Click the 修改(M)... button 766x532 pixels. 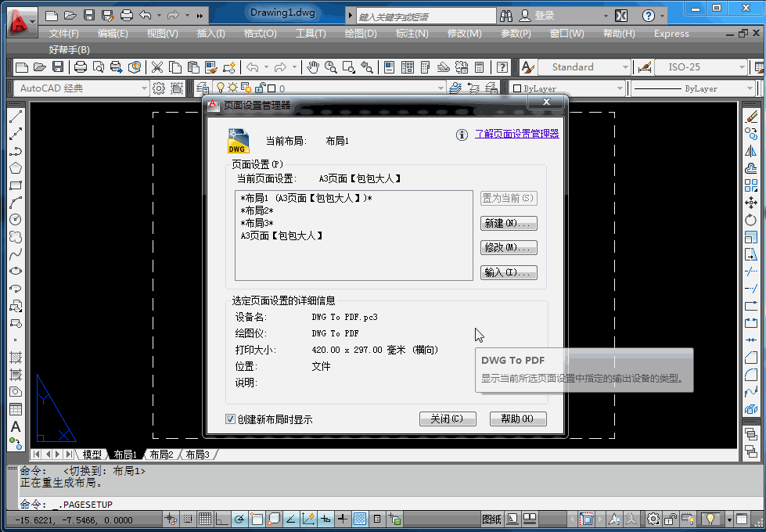coord(509,248)
